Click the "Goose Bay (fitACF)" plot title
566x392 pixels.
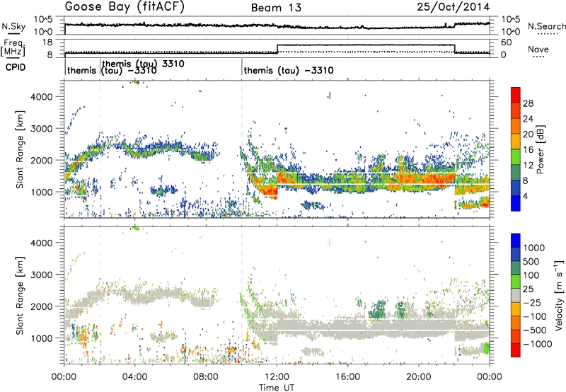(125, 7)
